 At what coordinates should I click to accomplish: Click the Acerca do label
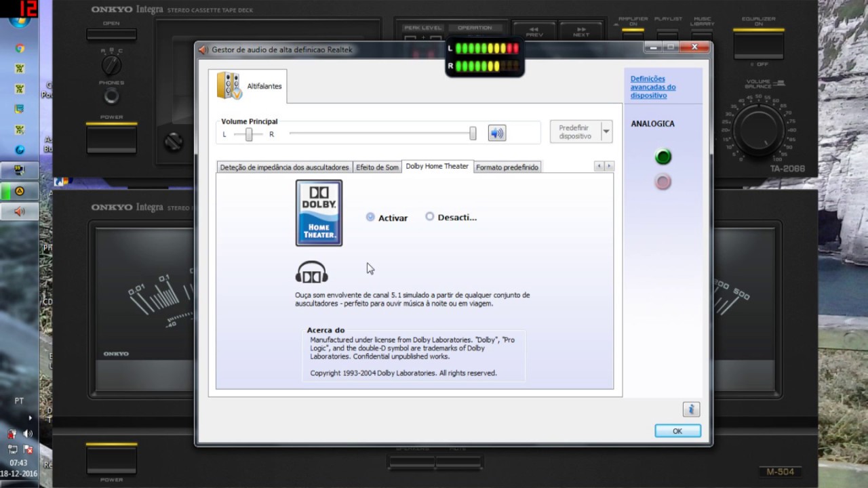(x=325, y=330)
